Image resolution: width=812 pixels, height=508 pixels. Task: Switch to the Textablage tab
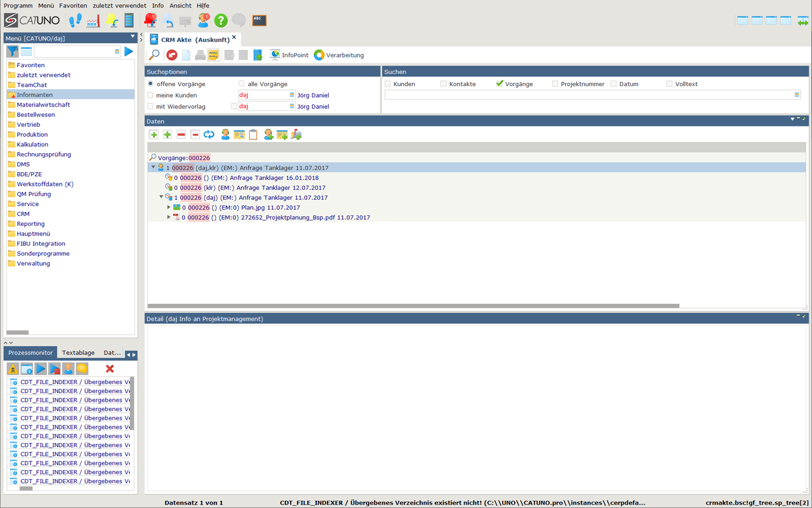pyautogui.click(x=78, y=353)
